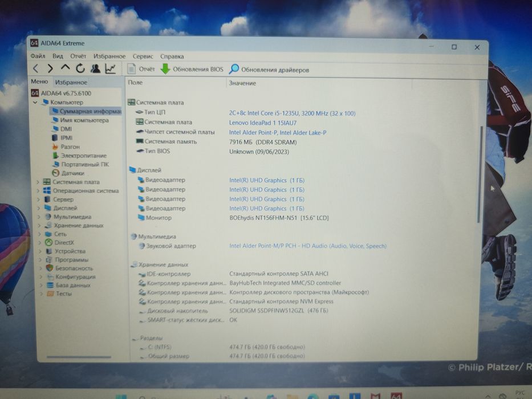Image resolution: width=532 pixels, height=399 pixels.
Task: Select Электропитание icon item
Action: 56,156
